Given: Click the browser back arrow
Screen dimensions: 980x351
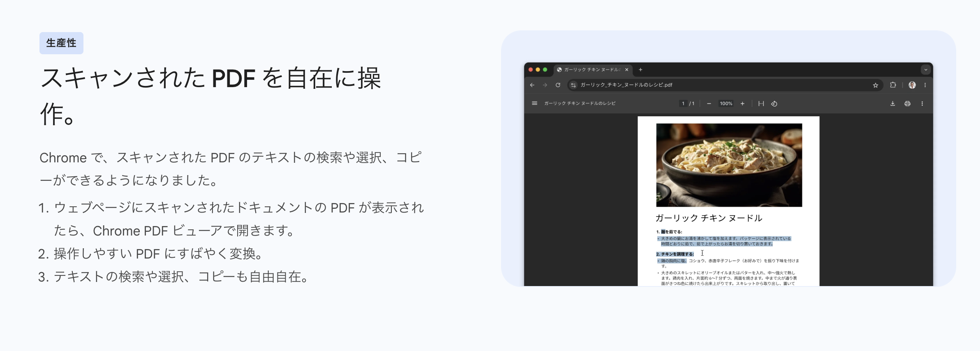Looking at the screenshot, I should (x=532, y=85).
